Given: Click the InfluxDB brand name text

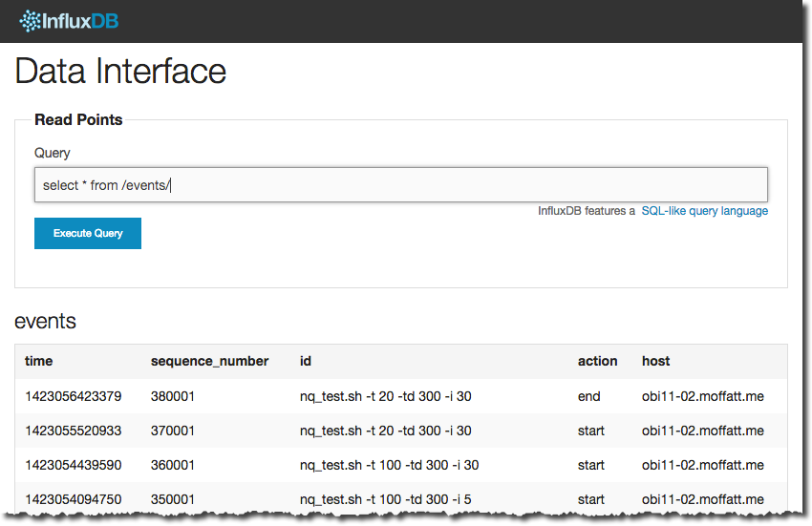Looking at the screenshot, I should pos(80,21).
